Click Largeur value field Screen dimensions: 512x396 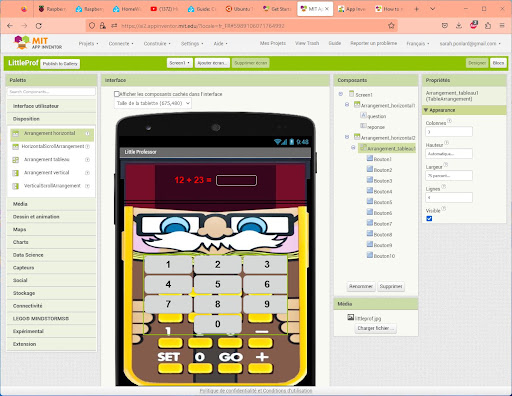[x=449, y=175]
